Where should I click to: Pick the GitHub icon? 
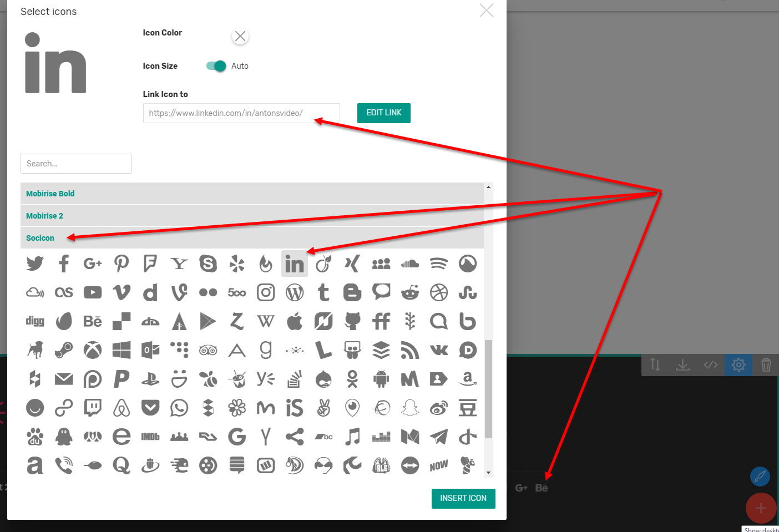click(x=352, y=321)
